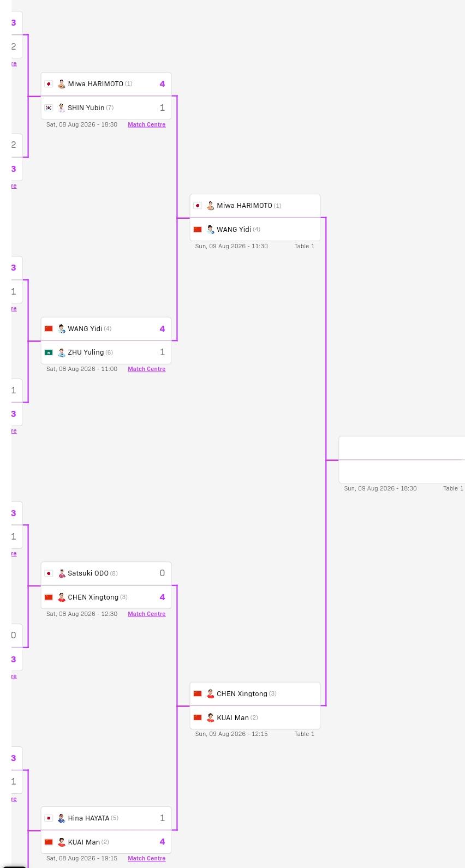465x868 pixels.
Task: Click Satsuki ODO name in quarterfinal
Action: coord(88,573)
